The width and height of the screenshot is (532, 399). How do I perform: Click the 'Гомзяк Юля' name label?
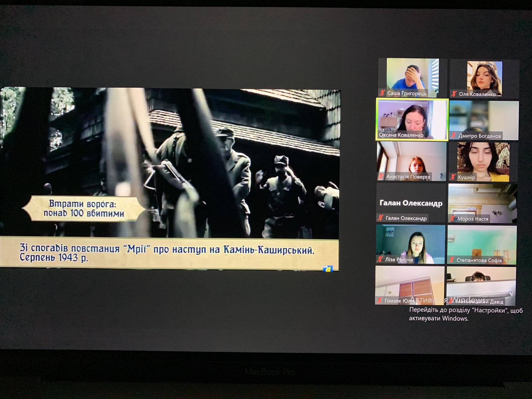(399, 301)
